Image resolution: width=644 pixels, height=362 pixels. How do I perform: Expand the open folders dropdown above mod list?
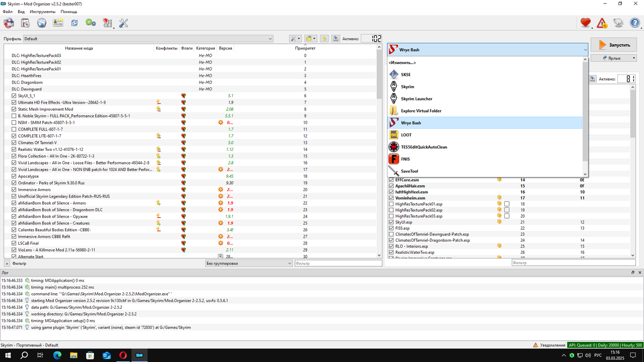pyautogui.click(x=311, y=39)
